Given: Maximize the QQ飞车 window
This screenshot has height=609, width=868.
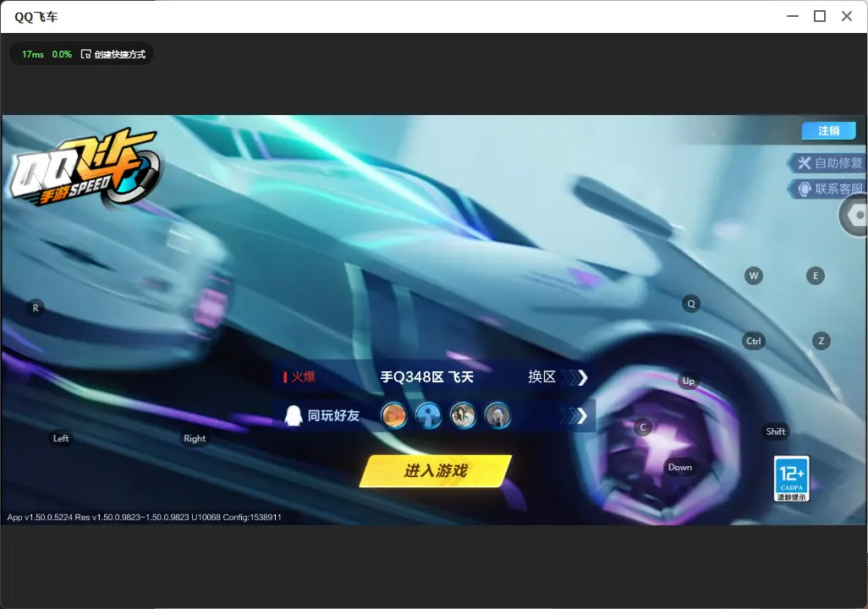Looking at the screenshot, I should coord(820,17).
